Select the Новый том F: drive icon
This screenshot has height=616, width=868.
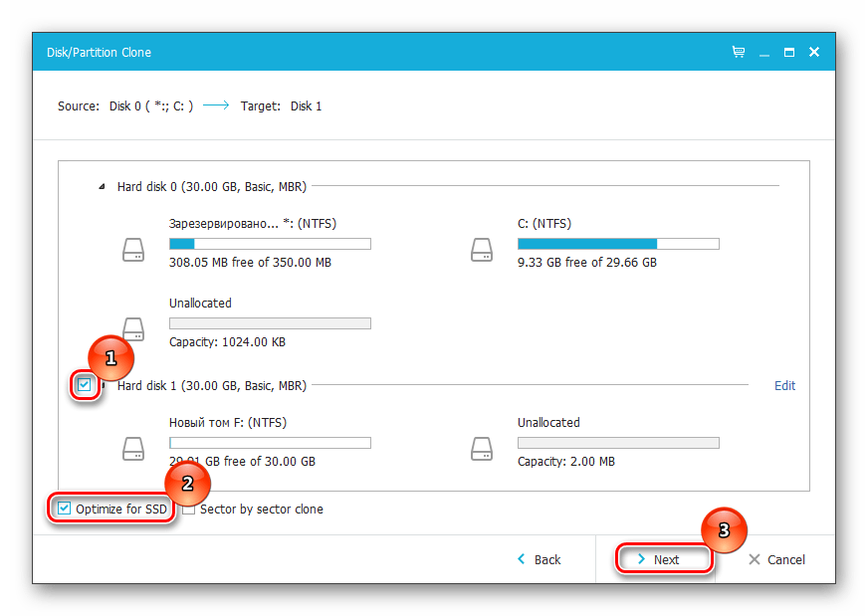tap(133, 448)
